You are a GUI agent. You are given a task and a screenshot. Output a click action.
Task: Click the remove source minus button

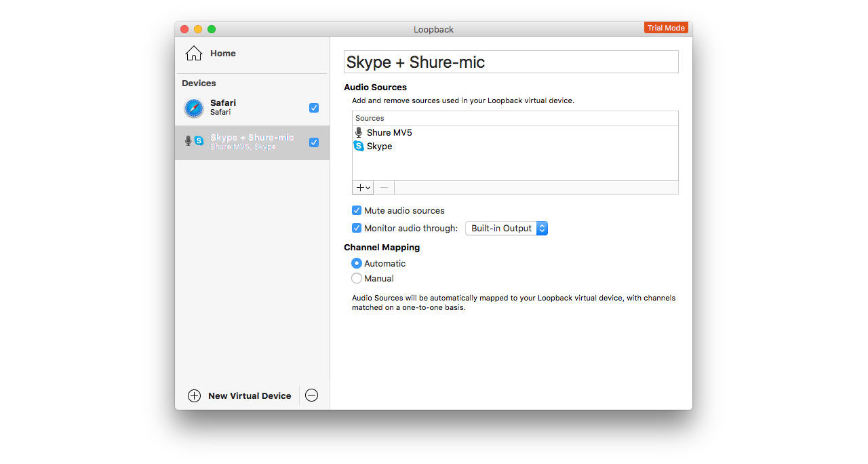[x=384, y=188]
